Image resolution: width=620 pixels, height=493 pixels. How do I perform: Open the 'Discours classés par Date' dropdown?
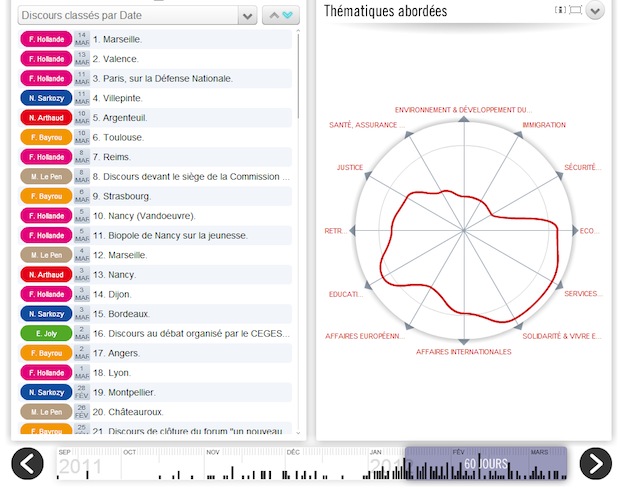coord(138,15)
